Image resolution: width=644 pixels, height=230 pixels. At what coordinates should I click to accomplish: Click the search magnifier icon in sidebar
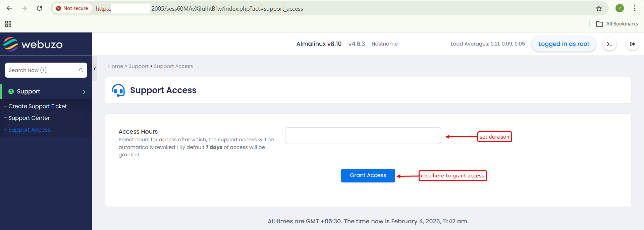pos(81,70)
